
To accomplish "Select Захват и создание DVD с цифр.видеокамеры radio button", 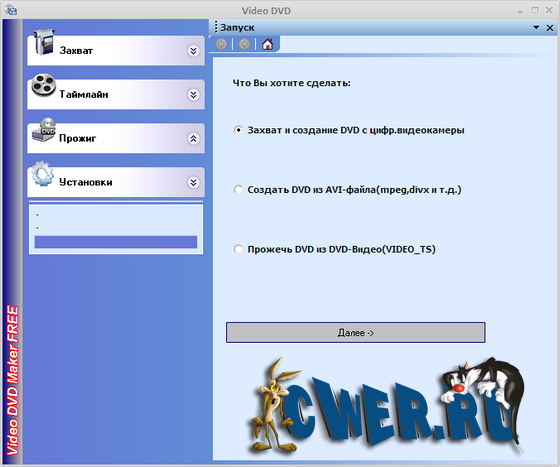I will [x=238, y=130].
